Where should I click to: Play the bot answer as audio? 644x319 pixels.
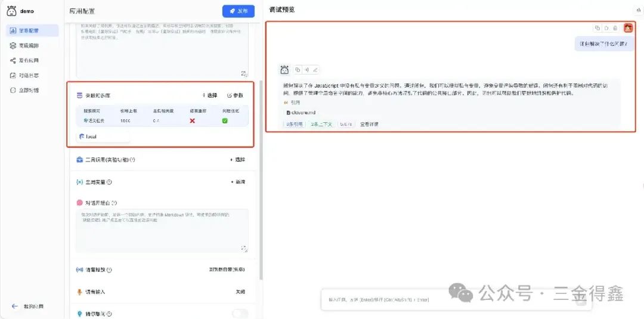pyautogui.click(x=306, y=69)
